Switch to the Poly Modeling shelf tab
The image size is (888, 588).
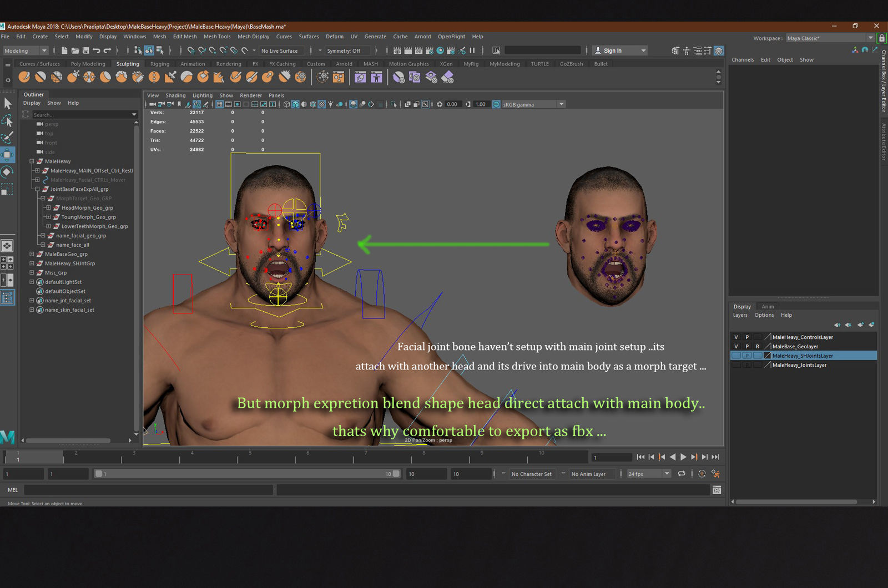(x=88, y=64)
